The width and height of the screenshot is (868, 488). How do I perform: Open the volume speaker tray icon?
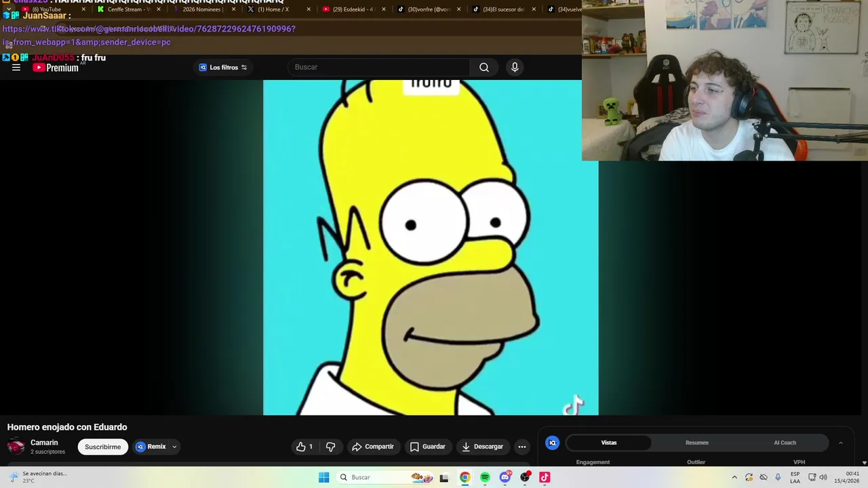coord(823,477)
